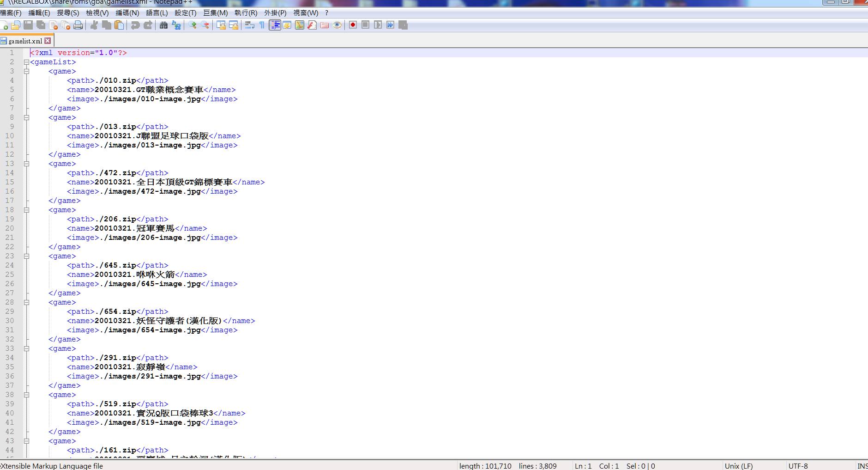Viewport: 868px width, 470px height.
Task: Click the UTF-8 encoding status entry
Action: coord(798,466)
